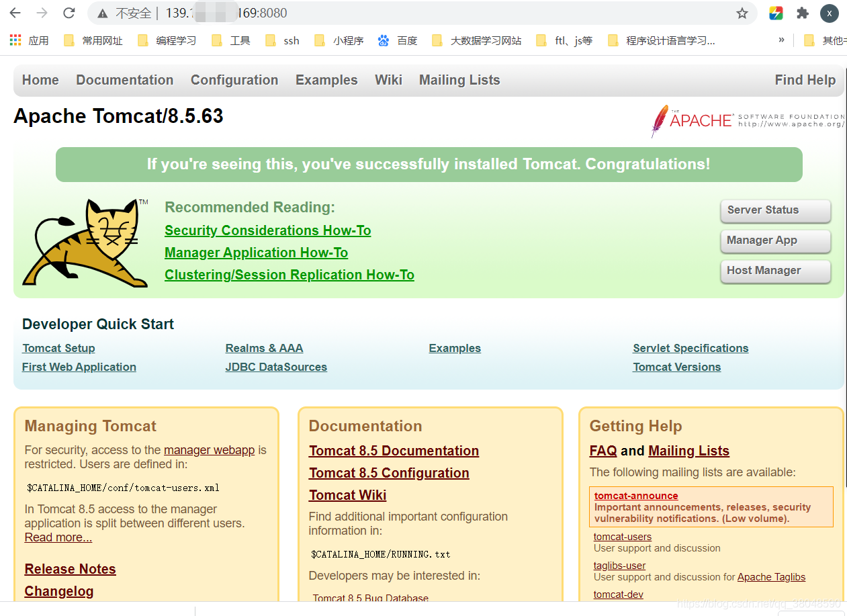
Task: Follow the manager webapp link
Action: pyautogui.click(x=209, y=450)
